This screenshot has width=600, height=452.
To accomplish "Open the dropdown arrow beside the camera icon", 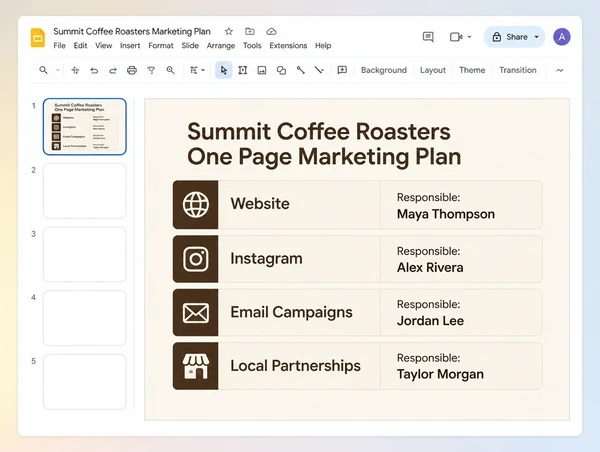I will coord(470,37).
